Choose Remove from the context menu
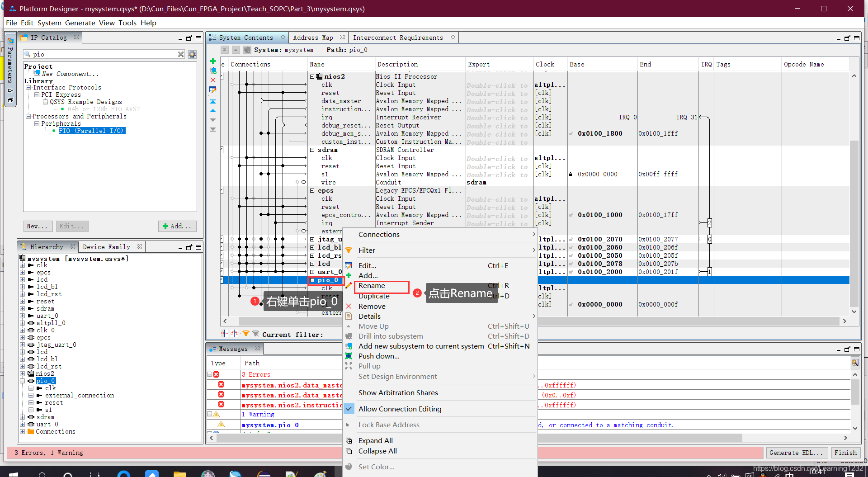The width and height of the screenshot is (868, 477). coord(372,306)
